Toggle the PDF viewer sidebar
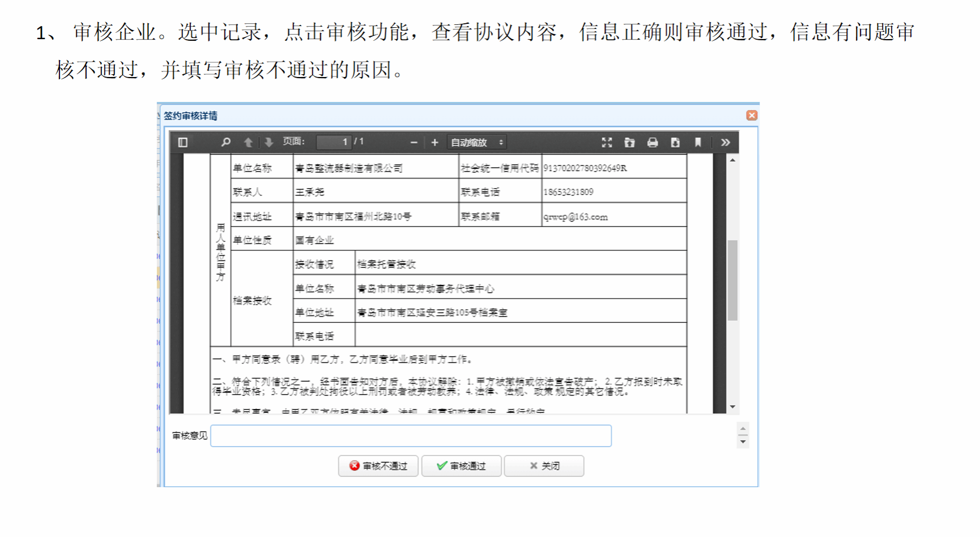 click(182, 142)
